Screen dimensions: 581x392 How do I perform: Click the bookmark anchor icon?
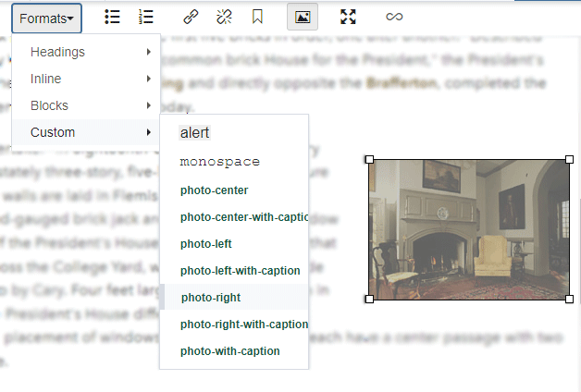[257, 17]
